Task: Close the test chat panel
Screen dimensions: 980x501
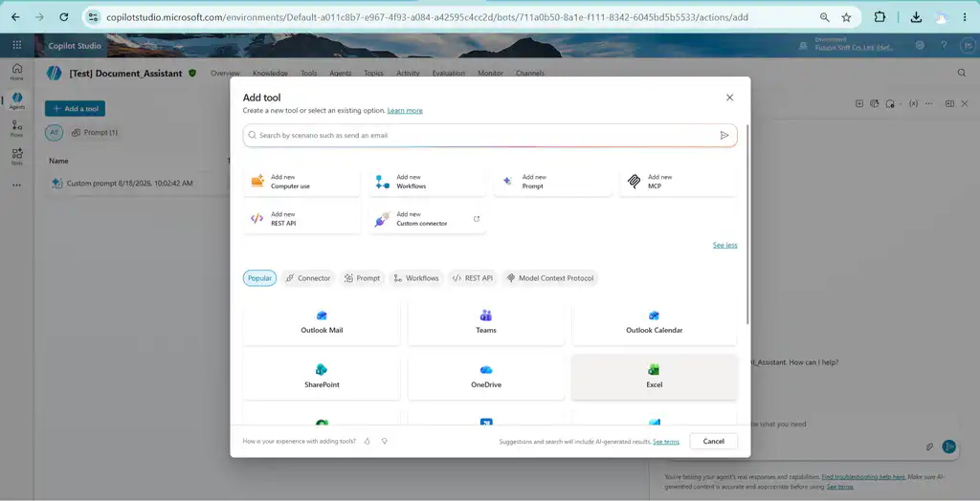Action: [965, 103]
